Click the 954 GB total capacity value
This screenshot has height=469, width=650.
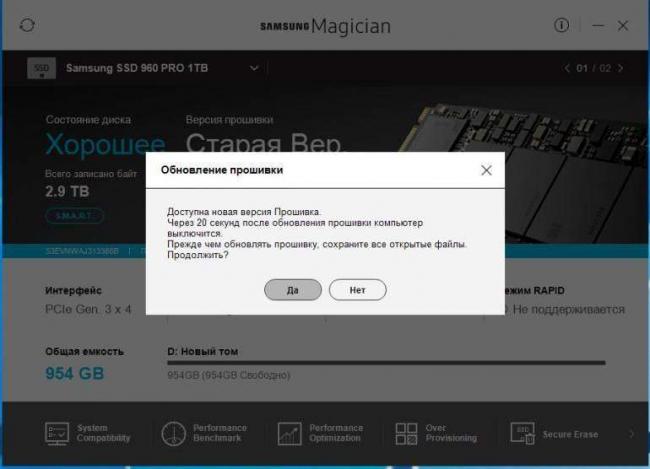75,374
